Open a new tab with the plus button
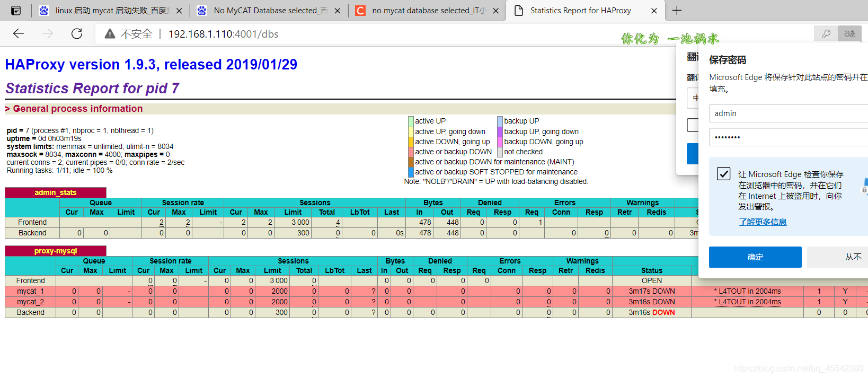The height and width of the screenshot is (378, 868). point(677,10)
